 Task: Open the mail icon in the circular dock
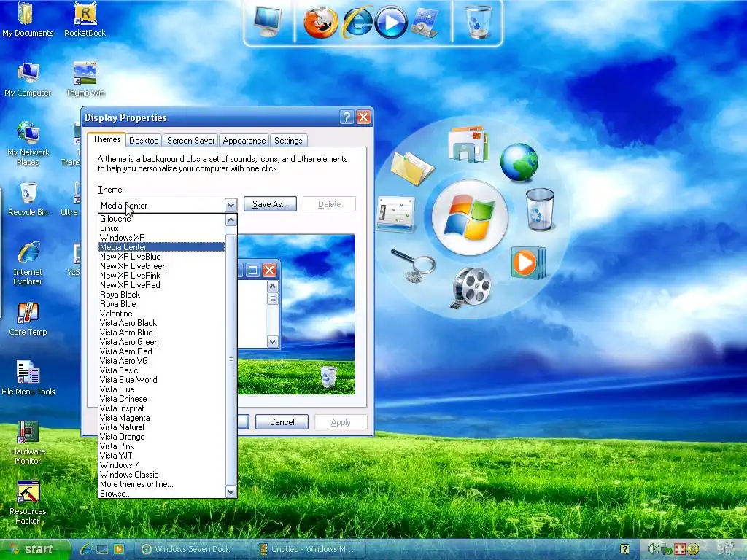click(468, 144)
